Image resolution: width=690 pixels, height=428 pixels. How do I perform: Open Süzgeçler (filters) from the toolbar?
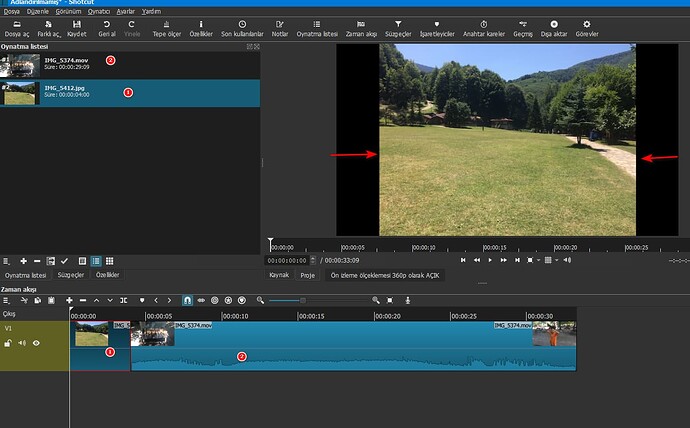(x=398, y=29)
